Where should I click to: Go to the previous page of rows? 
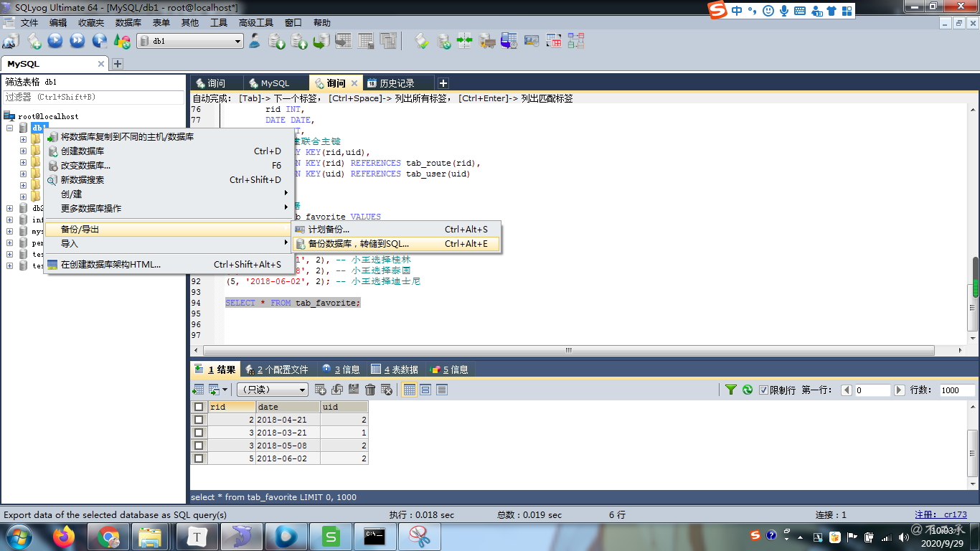tap(847, 390)
